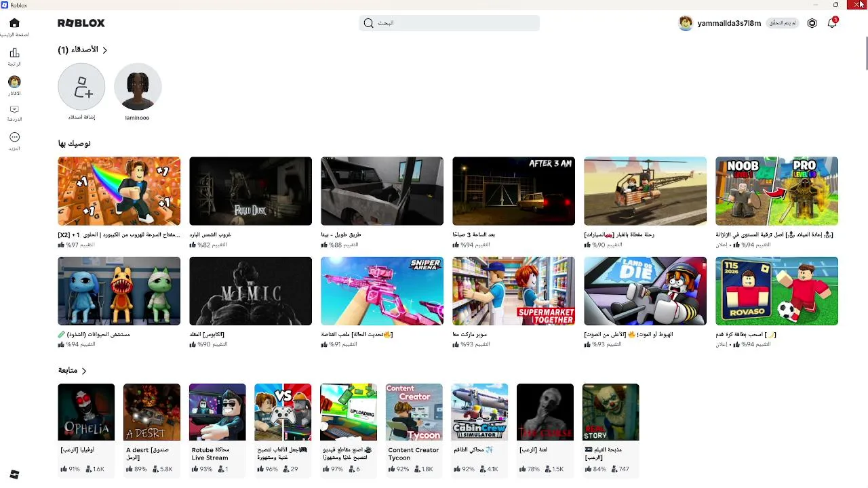Open the 'الأصدقاء (1)' friends heading
The image size is (868, 488).
78,49
